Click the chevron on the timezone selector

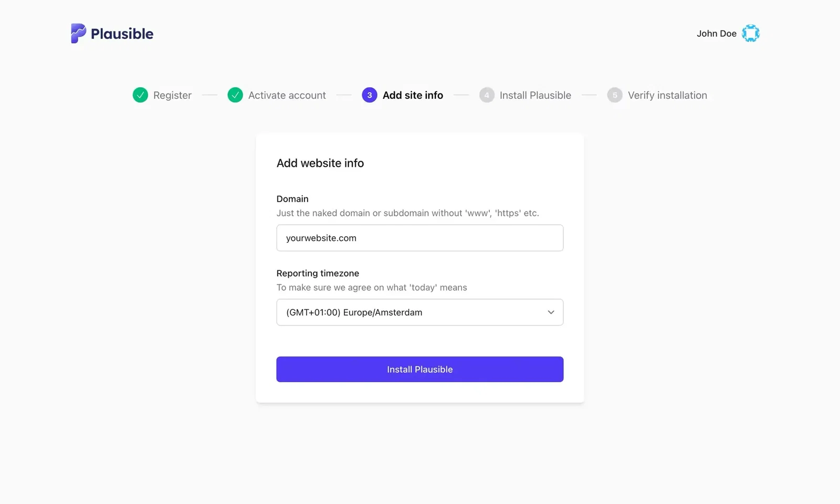pos(551,312)
